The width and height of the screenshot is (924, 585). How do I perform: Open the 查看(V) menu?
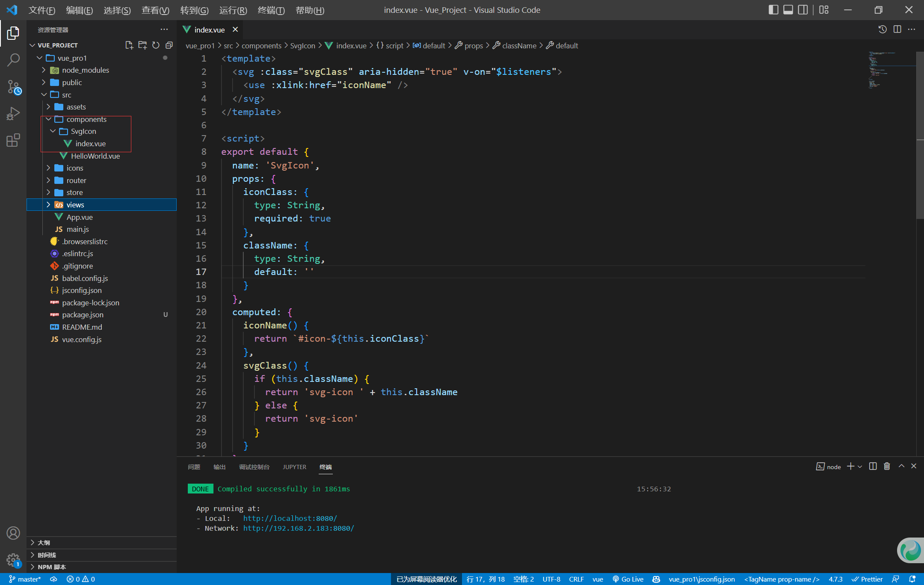pyautogui.click(x=155, y=10)
